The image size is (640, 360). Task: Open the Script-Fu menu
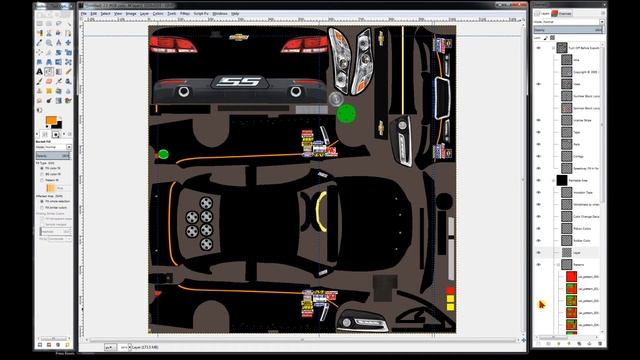pos(201,13)
